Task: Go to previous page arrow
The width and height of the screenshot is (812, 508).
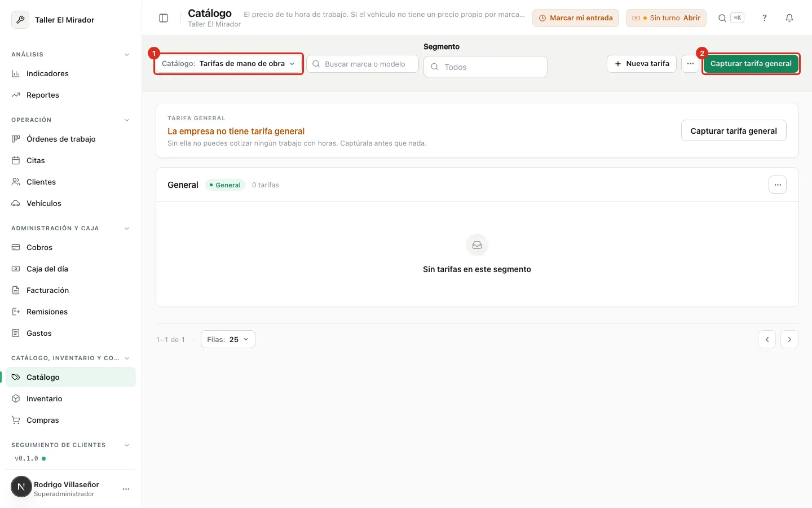Action: (x=767, y=339)
